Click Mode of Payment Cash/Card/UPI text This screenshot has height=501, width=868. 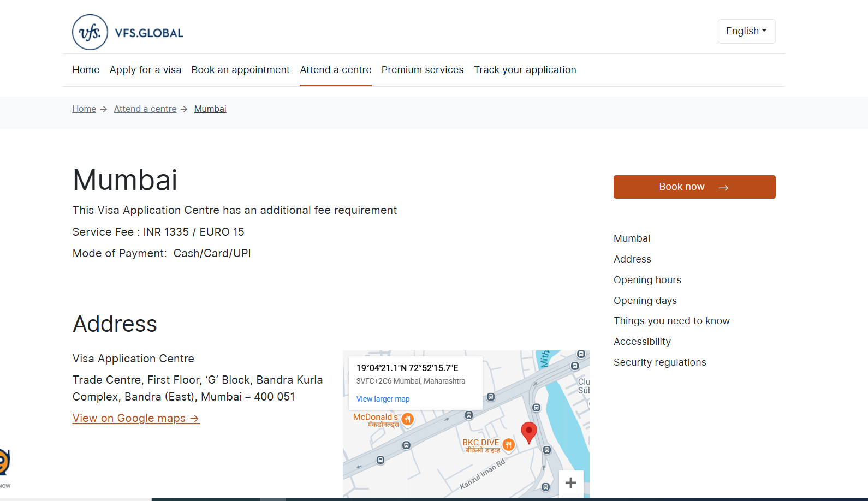click(x=162, y=253)
